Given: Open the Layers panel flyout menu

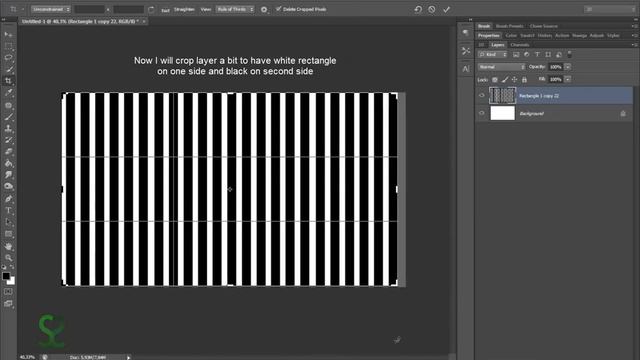Looking at the screenshot, I should [634, 45].
